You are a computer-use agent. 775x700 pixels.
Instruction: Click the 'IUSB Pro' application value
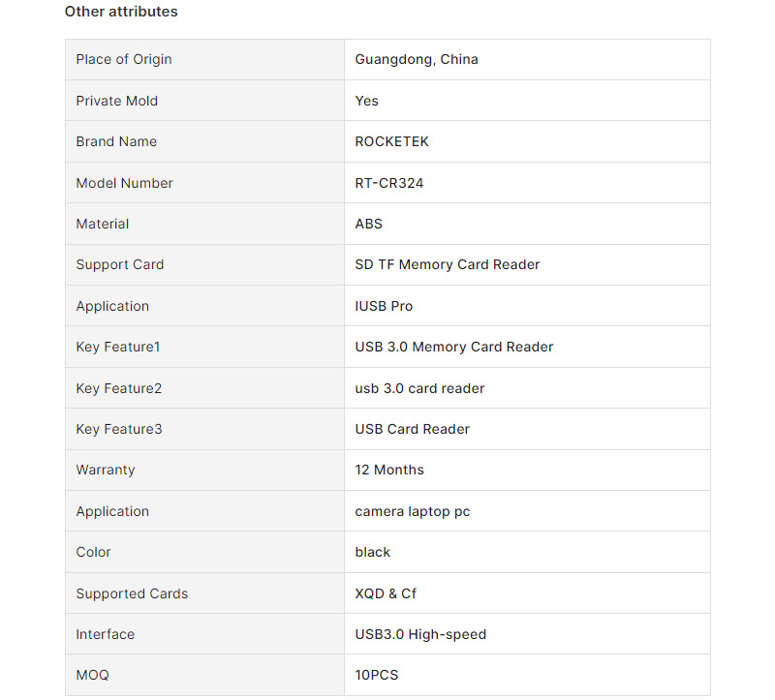384,306
